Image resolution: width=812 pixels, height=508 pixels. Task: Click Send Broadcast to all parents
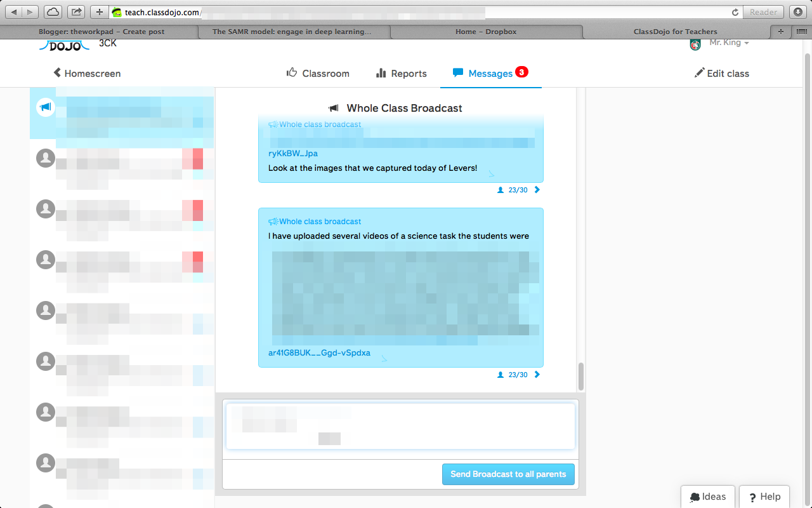(508, 474)
